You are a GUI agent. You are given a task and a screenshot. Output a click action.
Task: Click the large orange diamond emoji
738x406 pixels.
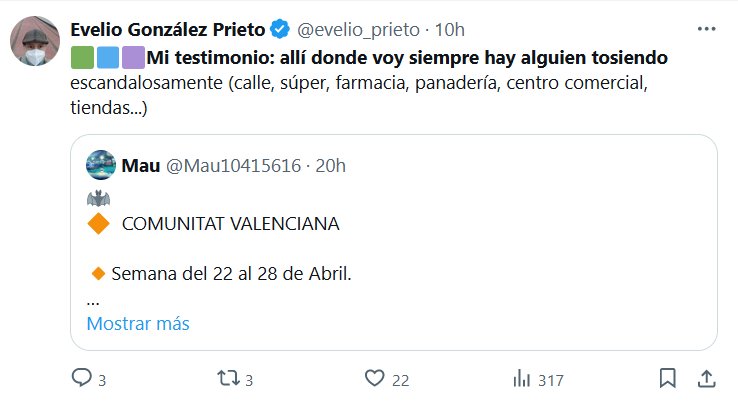point(99,224)
